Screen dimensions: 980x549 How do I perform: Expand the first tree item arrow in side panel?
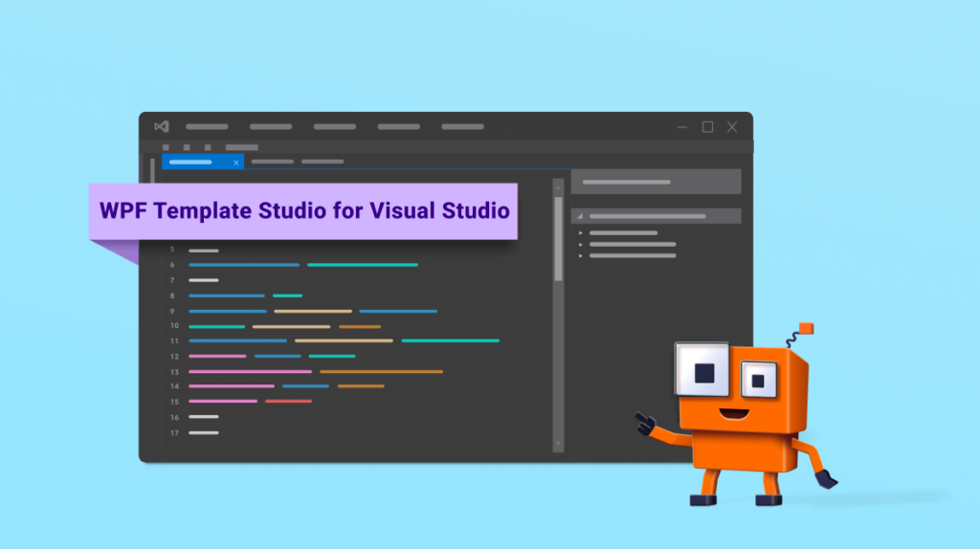[581, 232]
